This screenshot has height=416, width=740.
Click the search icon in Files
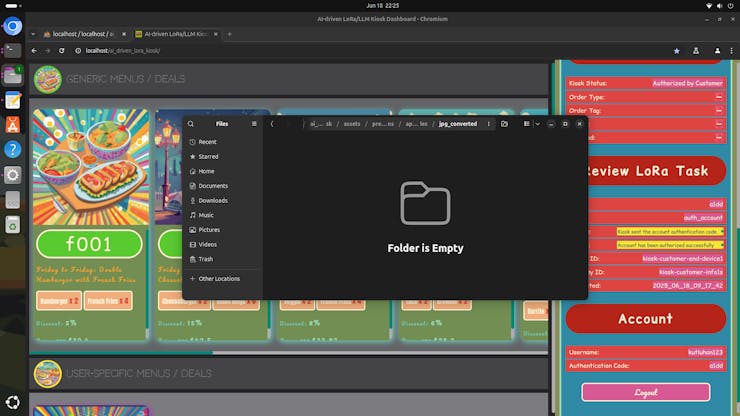pyautogui.click(x=191, y=124)
